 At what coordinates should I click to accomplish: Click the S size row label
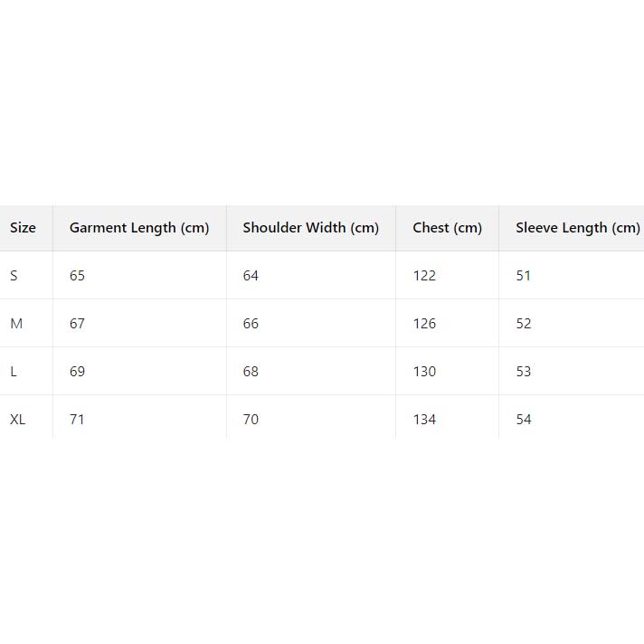coord(14,276)
